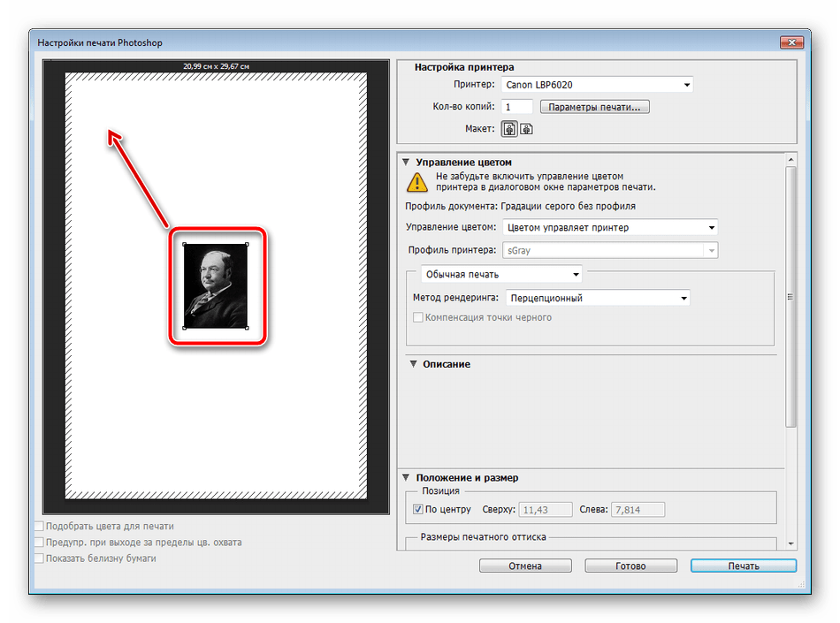Click the yellow color management warning icon
Image resolution: width=840 pixels, height=623 pixels.
point(416,182)
